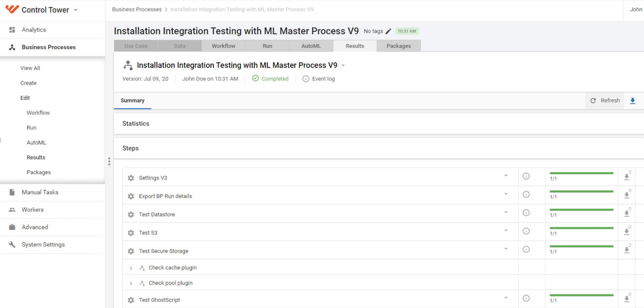The image size is (644, 308).
Task: Open info for Test Secure Storage step
Action: point(526,249)
